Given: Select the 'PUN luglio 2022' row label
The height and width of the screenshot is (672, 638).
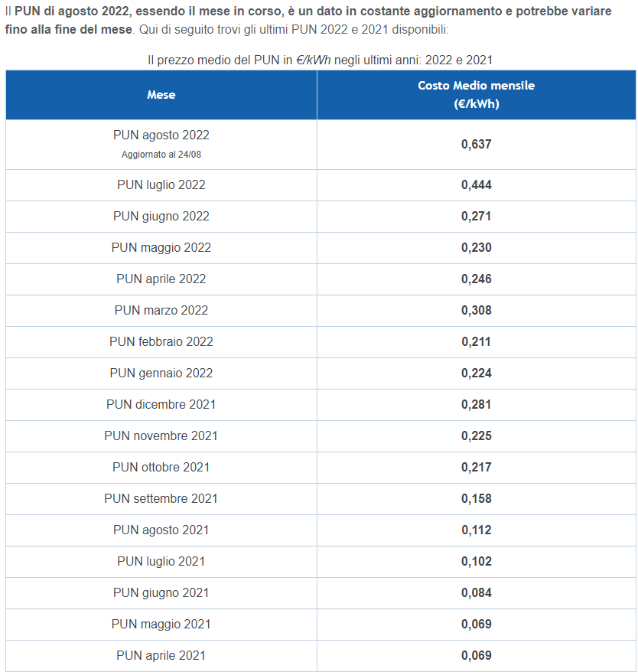Looking at the screenshot, I should pos(161,184).
